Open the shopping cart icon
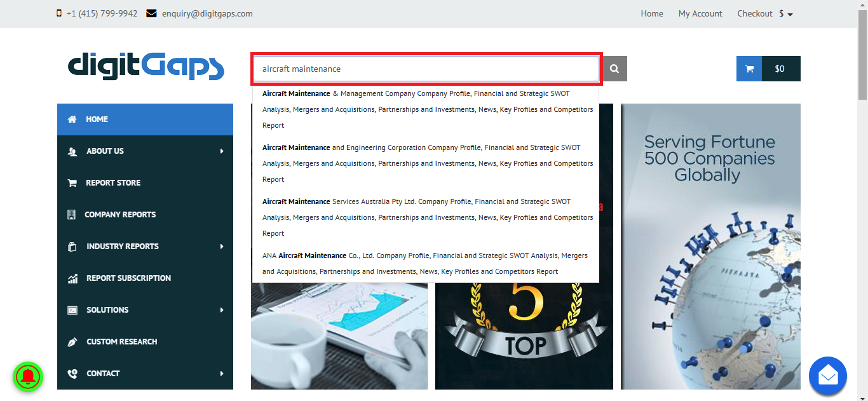This screenshot has height=401, width=868. (x=749, y=69)
